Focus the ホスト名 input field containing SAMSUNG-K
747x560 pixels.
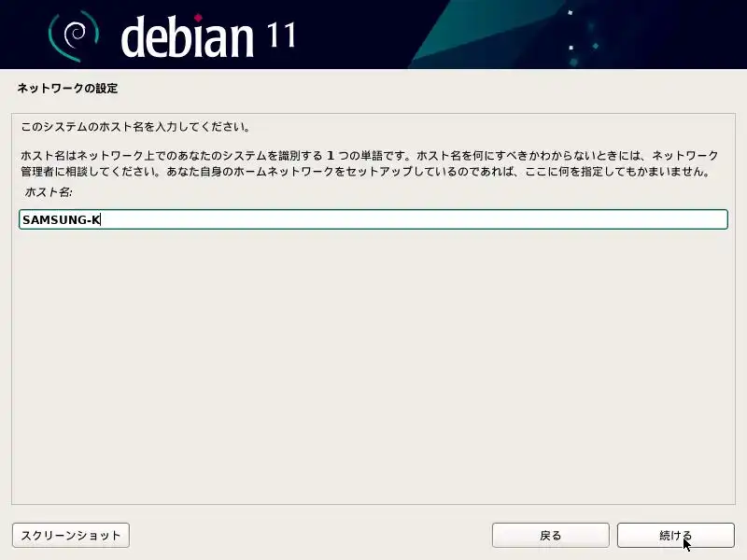click(x=373, y=219)
